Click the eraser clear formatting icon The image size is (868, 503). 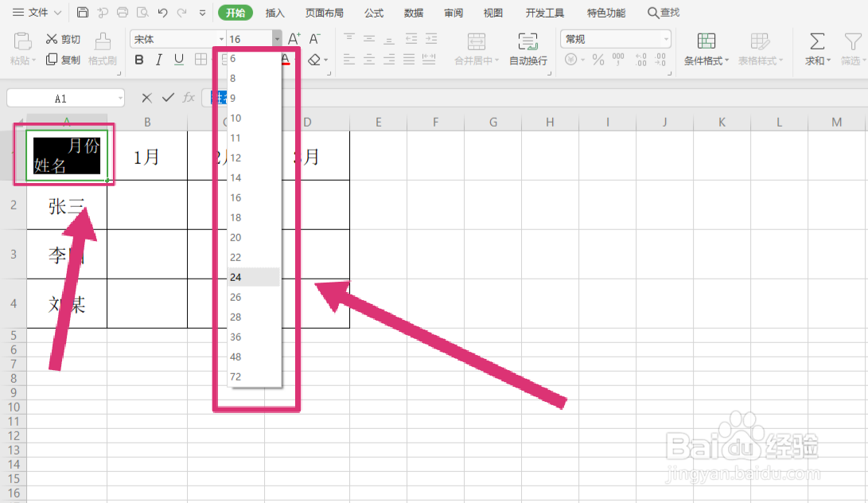point(315,59)
